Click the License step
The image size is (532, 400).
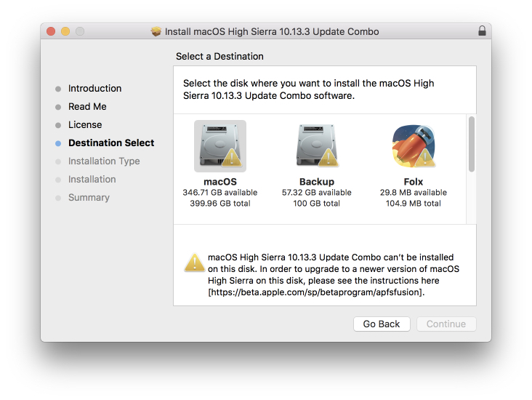85,124
